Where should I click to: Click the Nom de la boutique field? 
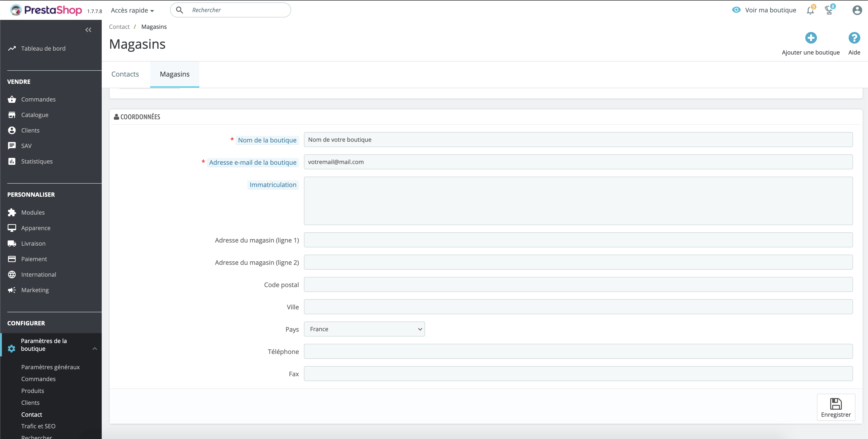578,140
